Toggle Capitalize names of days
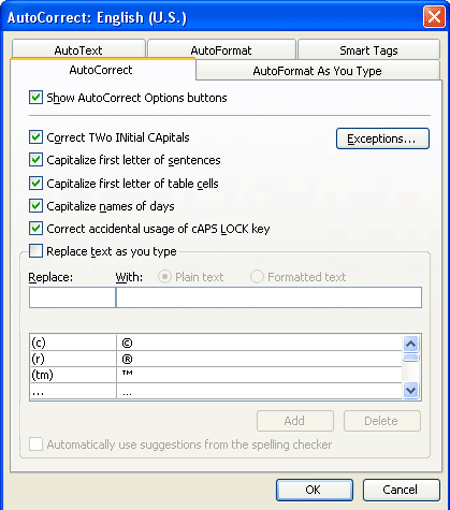 (x=36, y=206)
